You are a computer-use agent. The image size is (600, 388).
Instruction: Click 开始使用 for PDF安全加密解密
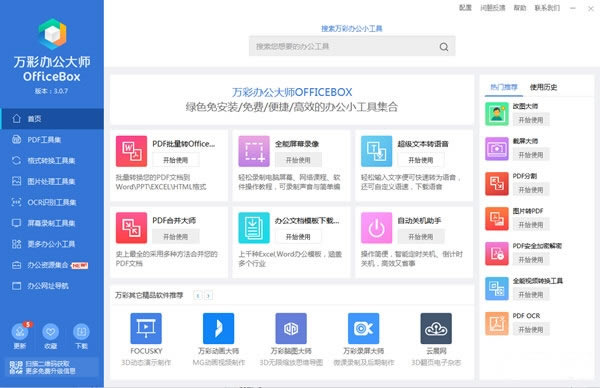coord(531,259)
